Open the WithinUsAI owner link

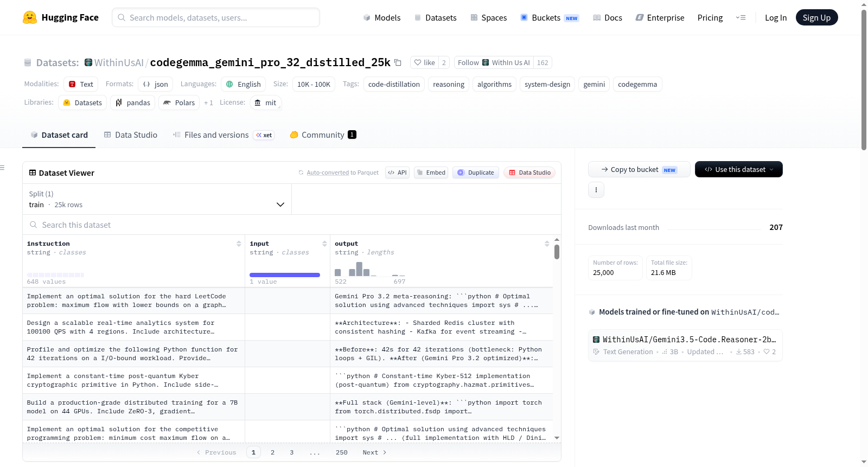point(119,62)
